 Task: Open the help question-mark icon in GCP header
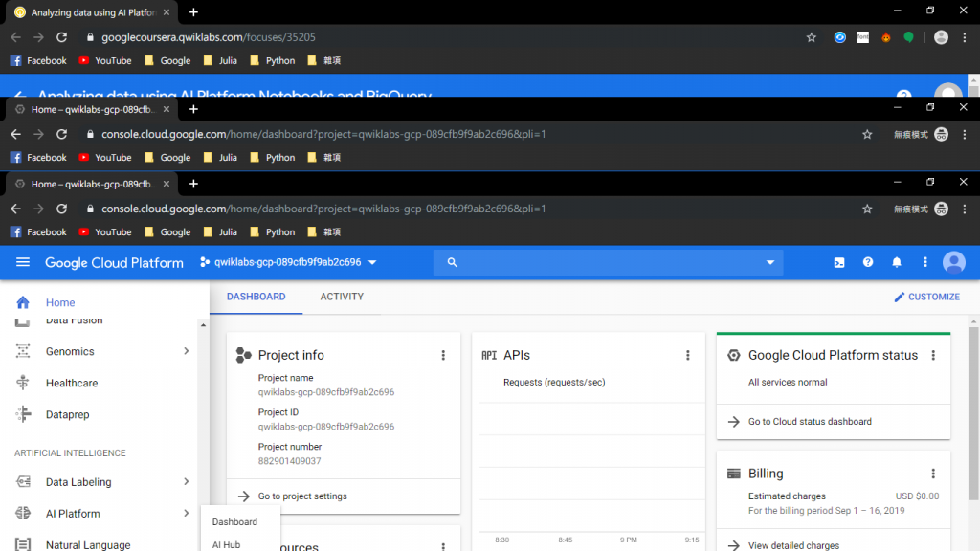click(867, 262)
